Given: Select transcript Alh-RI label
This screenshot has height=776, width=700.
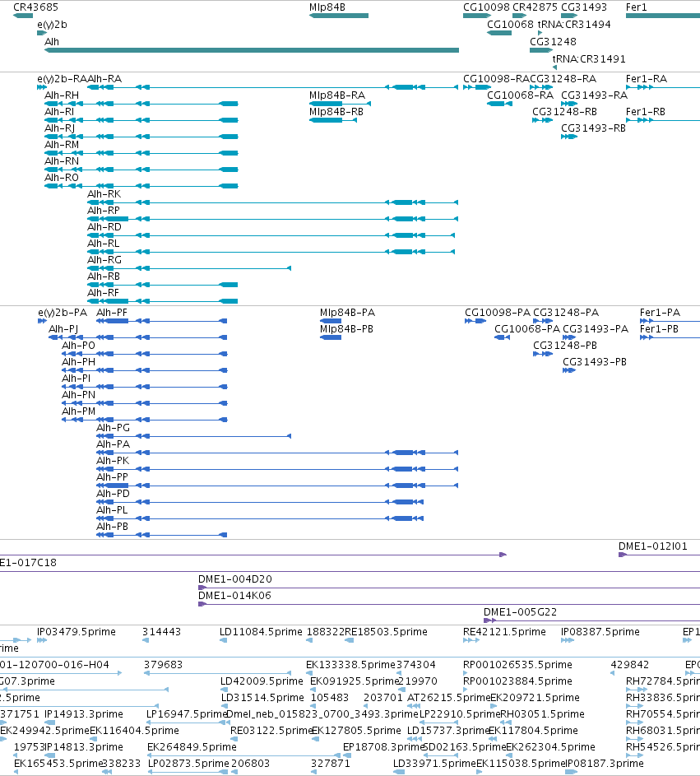Looking at the screenshot, I should (59, 112).
